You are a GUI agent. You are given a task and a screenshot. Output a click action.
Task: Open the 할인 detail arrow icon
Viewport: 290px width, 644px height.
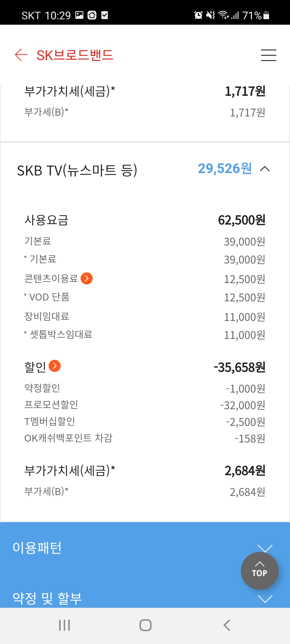tap(55, 366)
